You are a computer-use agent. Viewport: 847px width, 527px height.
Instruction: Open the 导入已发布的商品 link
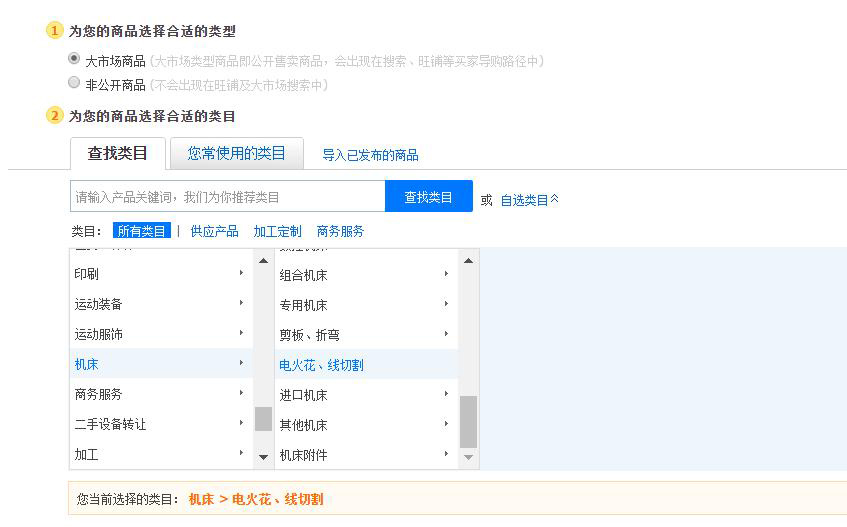[370, 155]
